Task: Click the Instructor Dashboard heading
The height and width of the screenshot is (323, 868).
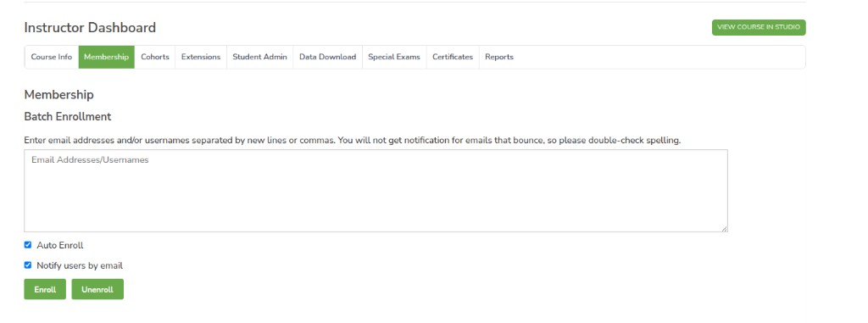Action: point(90,28)
